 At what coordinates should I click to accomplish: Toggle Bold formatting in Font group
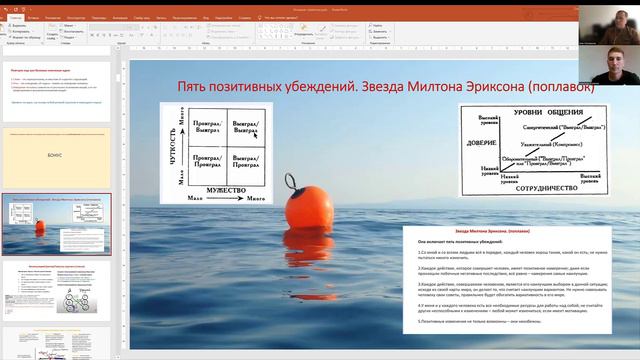tap(92, 35)
